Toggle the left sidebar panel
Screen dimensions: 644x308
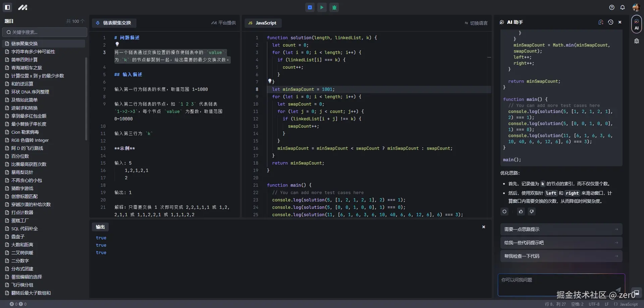click(x=7, y=7)
